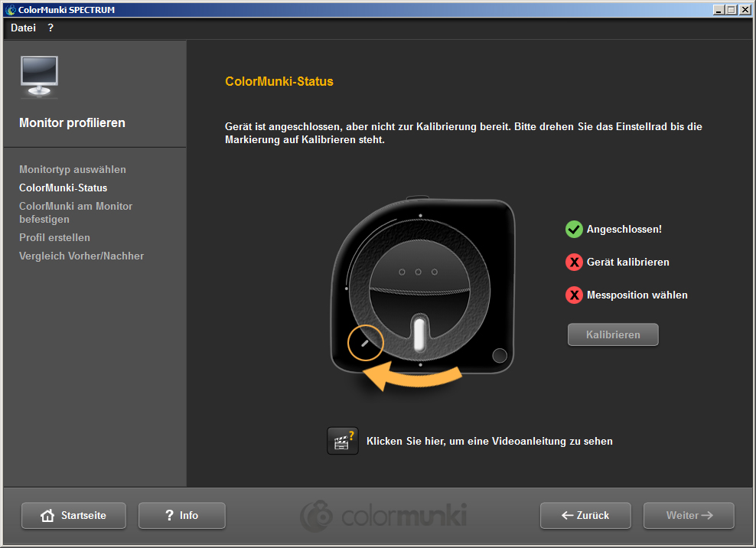Screen dimensions: 756x548
Task: Click the Weiter next button
Action: tap(689, 515)
